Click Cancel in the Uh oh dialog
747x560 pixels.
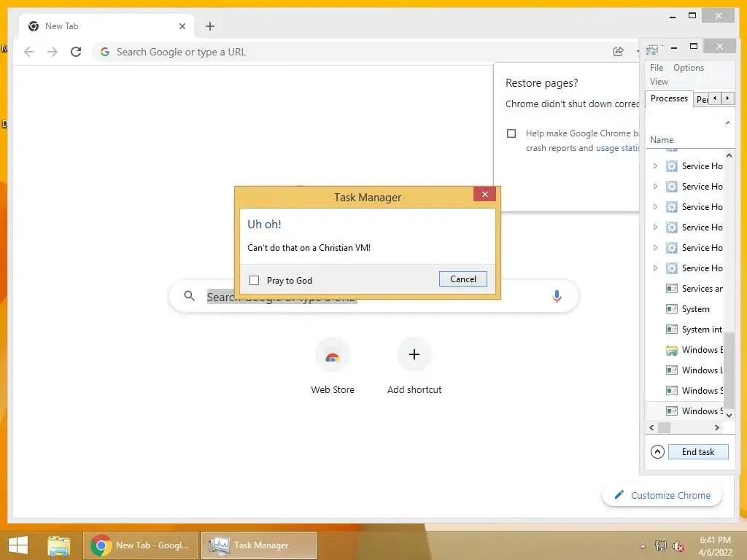463,279
